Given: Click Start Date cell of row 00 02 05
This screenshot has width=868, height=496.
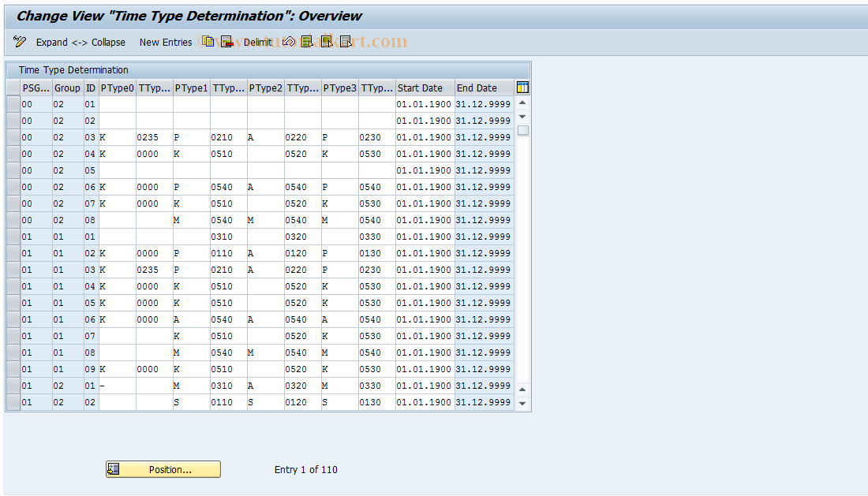Looking at the screenshot, I should point(425,170).
